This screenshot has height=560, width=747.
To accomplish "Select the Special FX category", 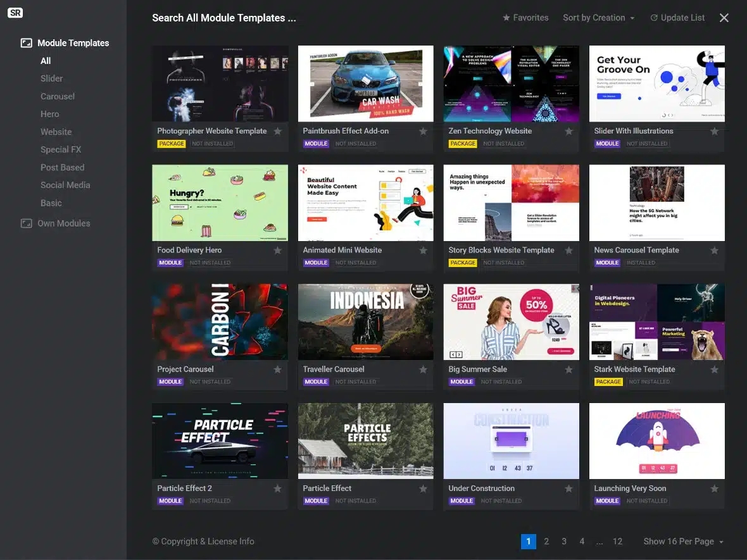I will 61,149.
